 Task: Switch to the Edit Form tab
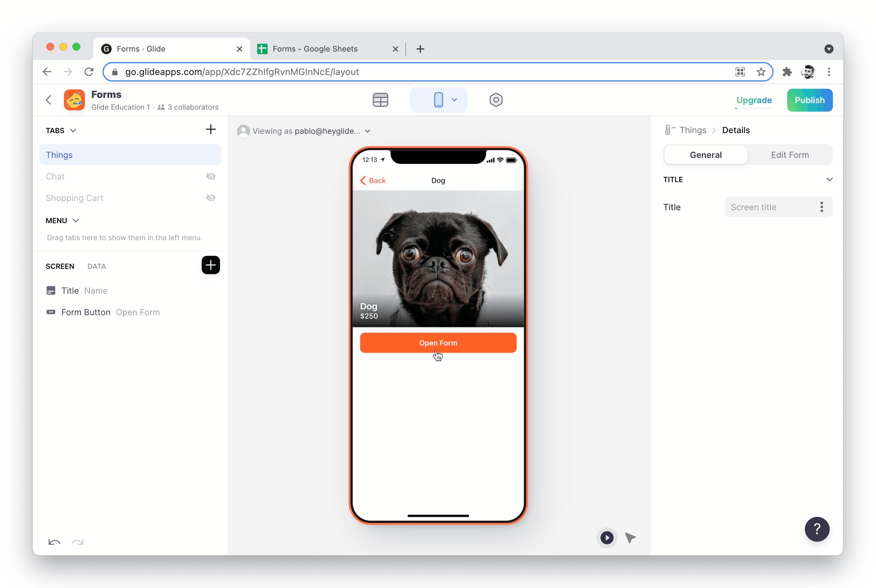pos(790,155)
